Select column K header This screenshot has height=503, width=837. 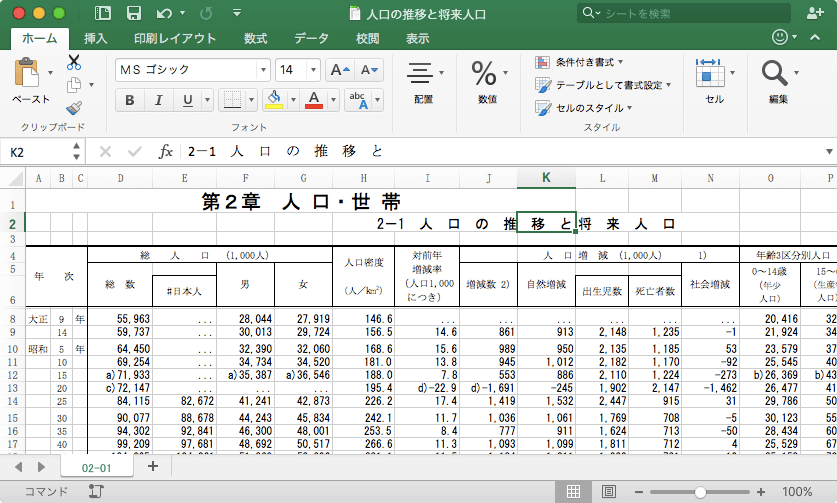pyautogui.click(x=546, y=178)
